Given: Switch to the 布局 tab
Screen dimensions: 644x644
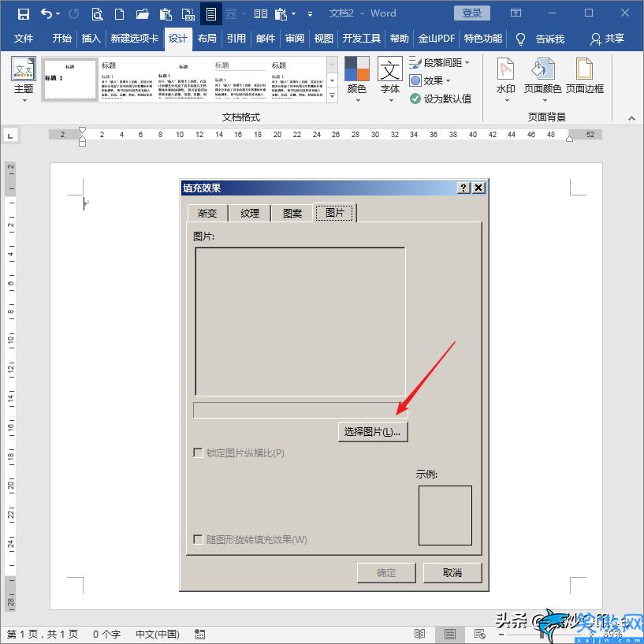Looking at the screenshot, I should pyautogui.click(x=207, y=39).
